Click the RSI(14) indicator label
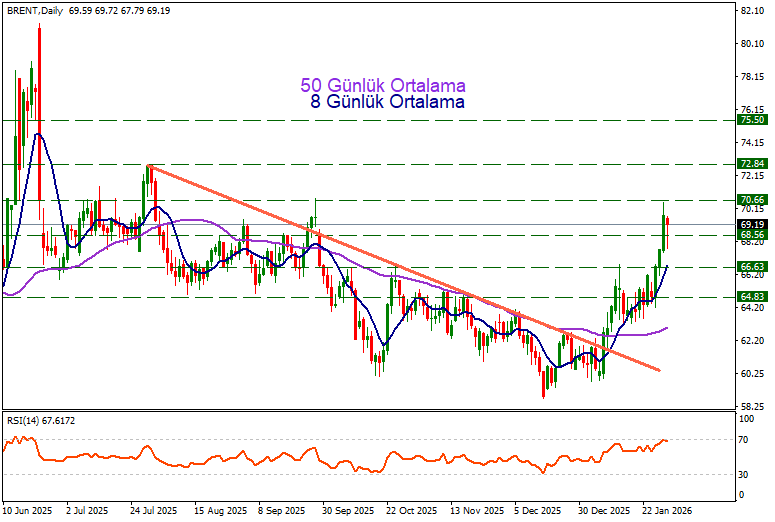This screenshot has height=522, width=775. pyautogui.click(x=25, y=421)
